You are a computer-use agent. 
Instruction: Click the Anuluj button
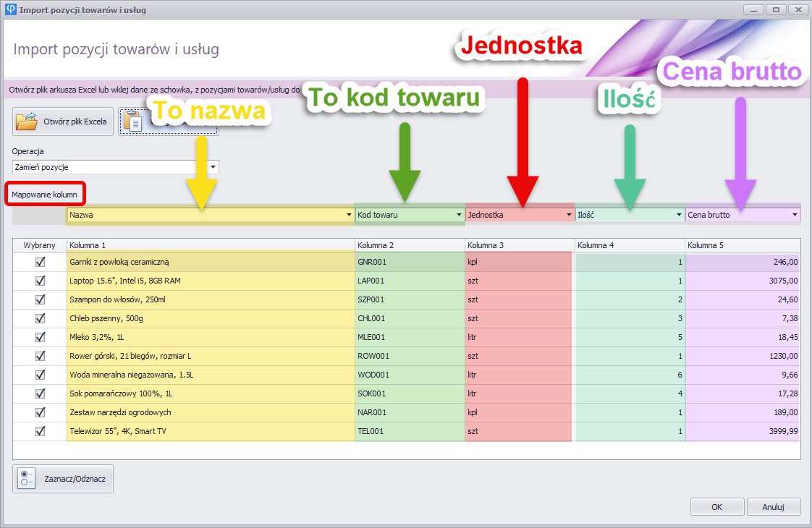click(x=774, y=507)
